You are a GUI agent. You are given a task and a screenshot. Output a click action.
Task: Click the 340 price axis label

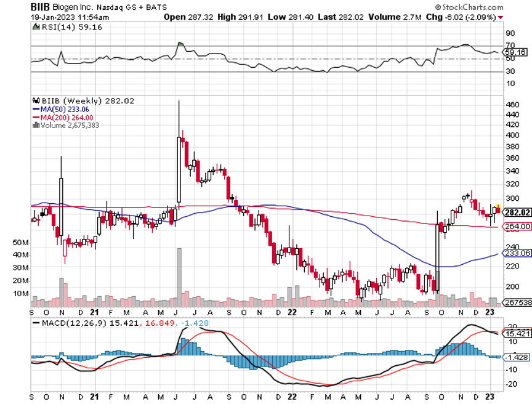(x=512, y=171)
